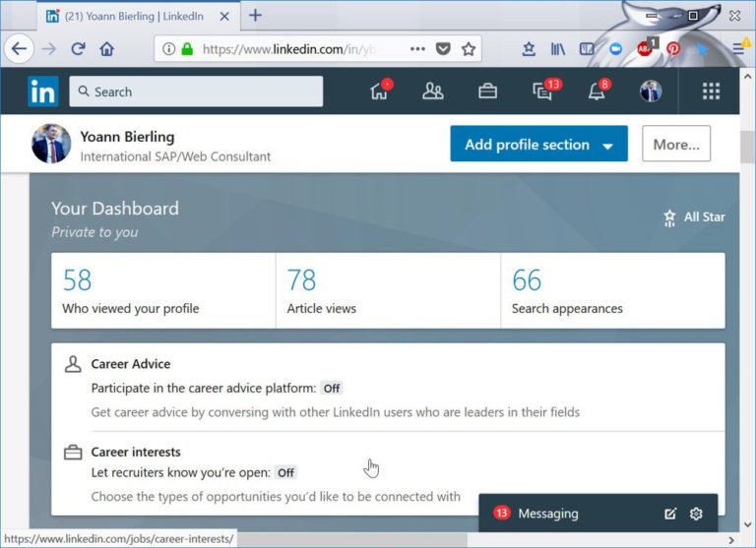
Task: Bookmark this page with the star icon
Action: pyautogui.click(x=469, y=49)
